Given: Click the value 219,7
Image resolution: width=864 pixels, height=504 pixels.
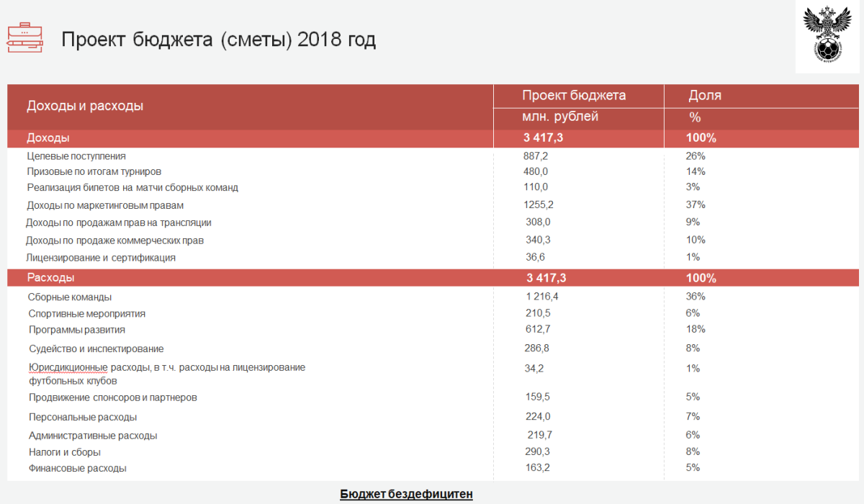Looking at the screenshot, I should click(540, 435).
